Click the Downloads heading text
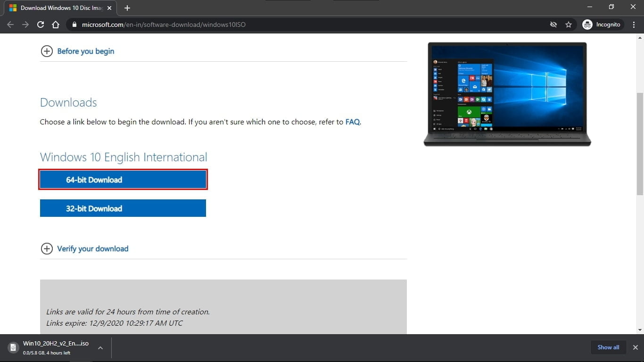Screen dimensions: 644x362 click(68, 103)
